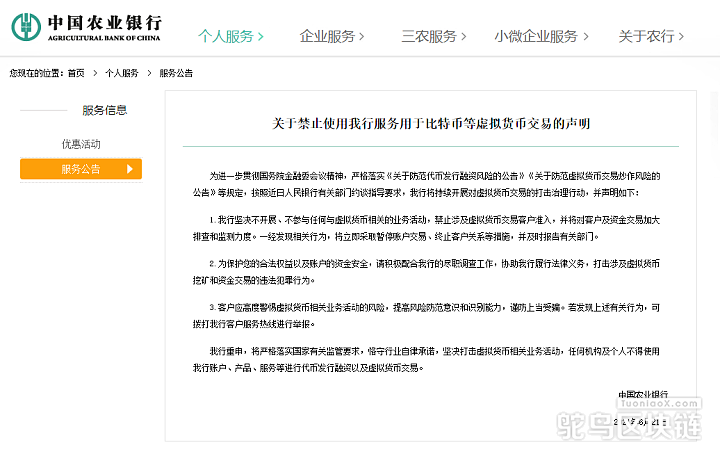Open 优惠活动 in the sidebar

coord(81,144)
